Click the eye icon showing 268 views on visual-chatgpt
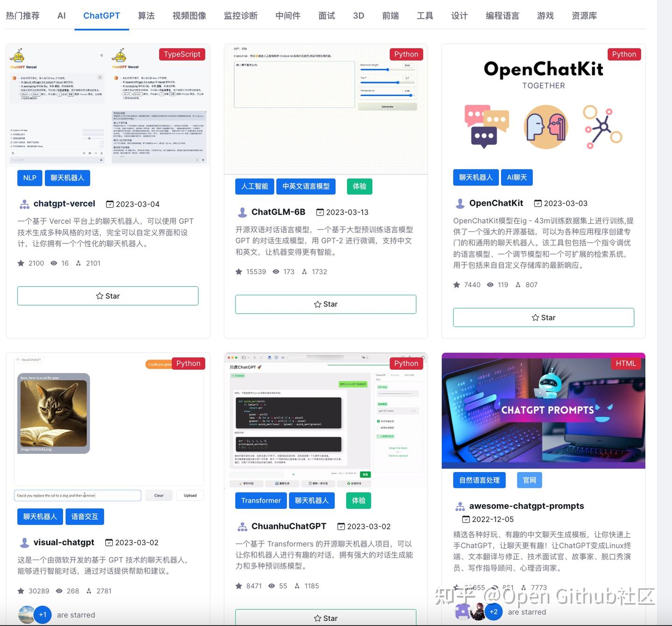This screenshot has height=626, width=672. click(59, 591)
